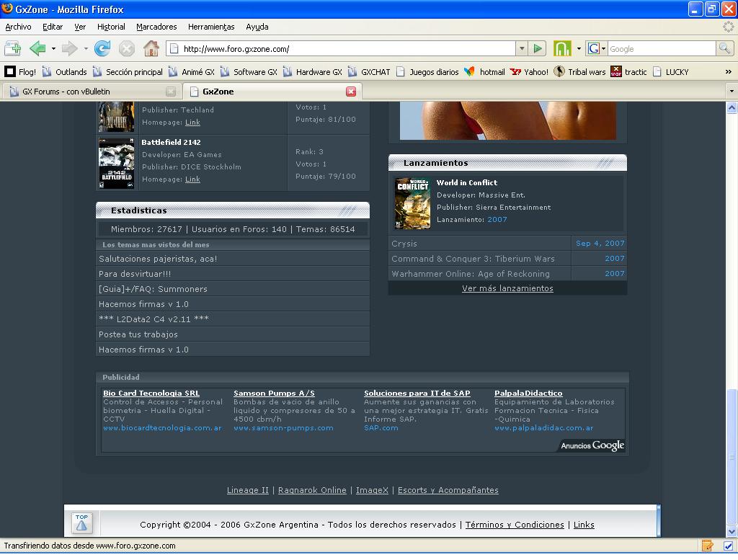Click the Google search box

click(x=662, y=48)
